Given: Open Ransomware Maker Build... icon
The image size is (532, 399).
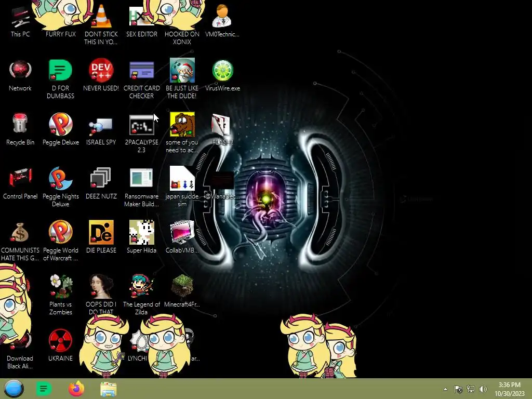Looking at the screenshot, I should click(141, 178).
